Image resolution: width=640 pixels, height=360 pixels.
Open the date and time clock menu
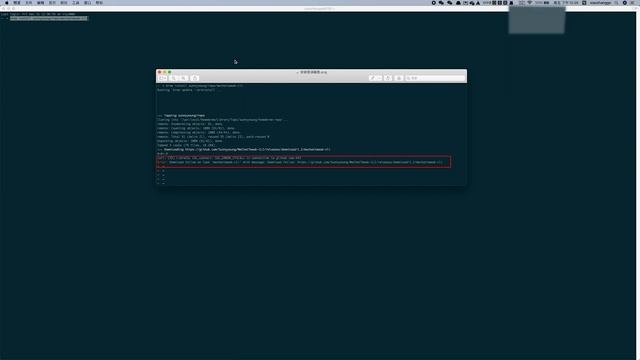567,3
